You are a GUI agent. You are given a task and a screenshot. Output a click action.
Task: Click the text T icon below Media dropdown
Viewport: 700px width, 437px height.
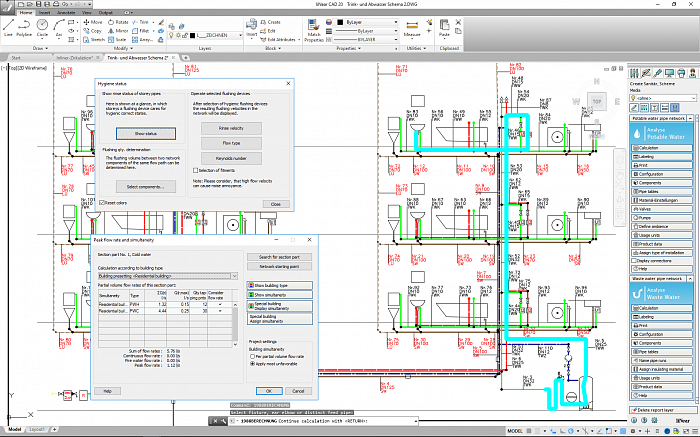click(654, 108)
